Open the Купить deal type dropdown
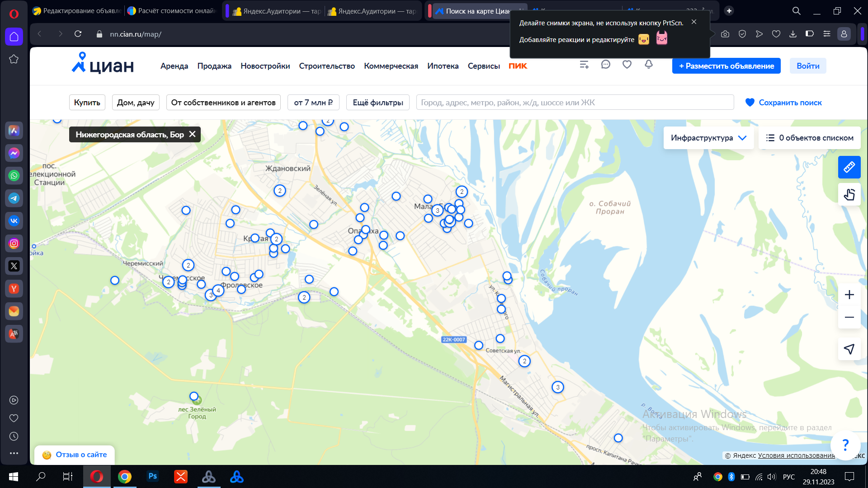The height and width of the screenshot is (488, 868). pyautogui.click(x=87, y=103)
